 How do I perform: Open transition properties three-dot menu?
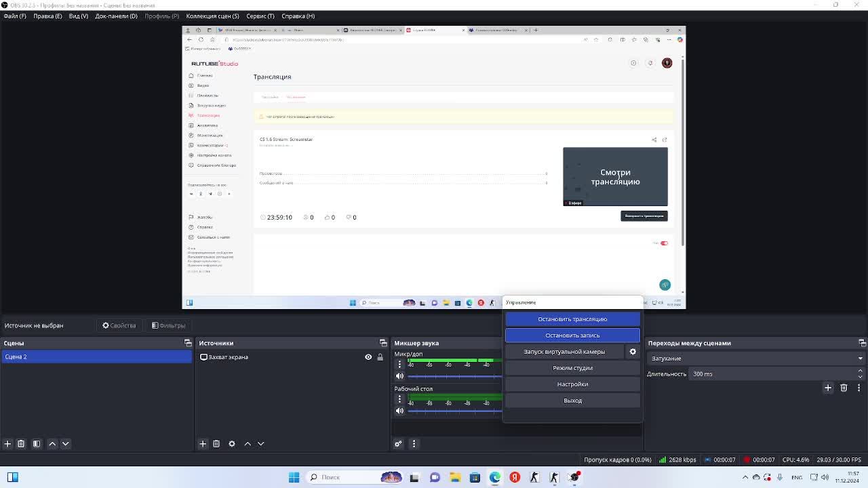coord(859,388)
